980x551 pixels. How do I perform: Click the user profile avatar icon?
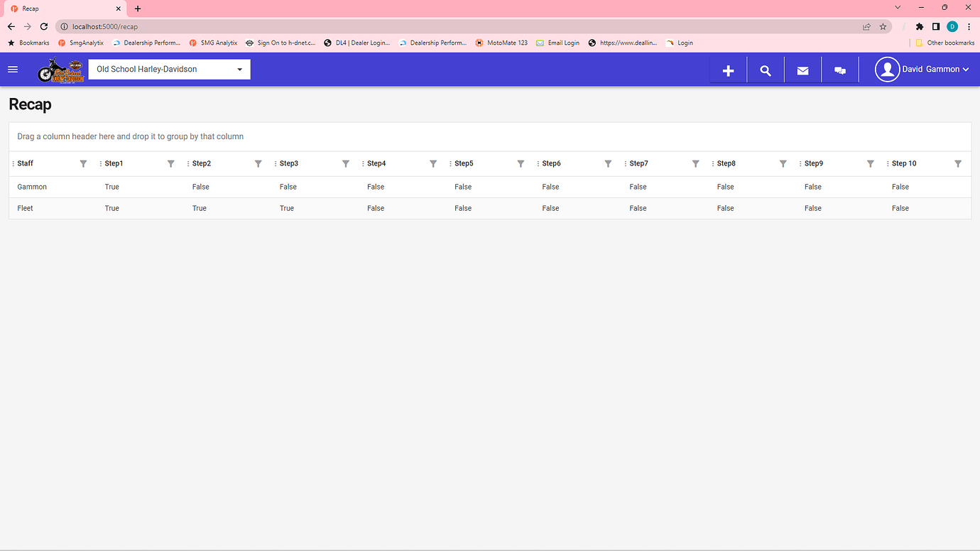coord(887,69)
